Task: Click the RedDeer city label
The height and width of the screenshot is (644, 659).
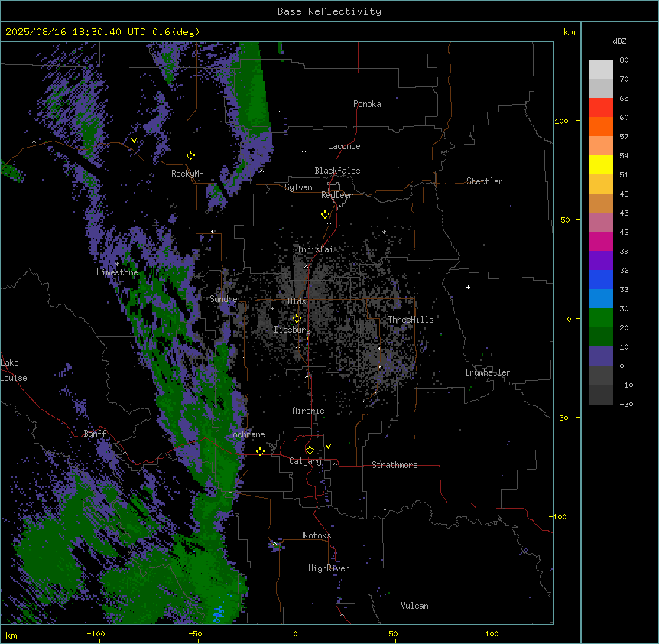Action: [x=336, y=195]
